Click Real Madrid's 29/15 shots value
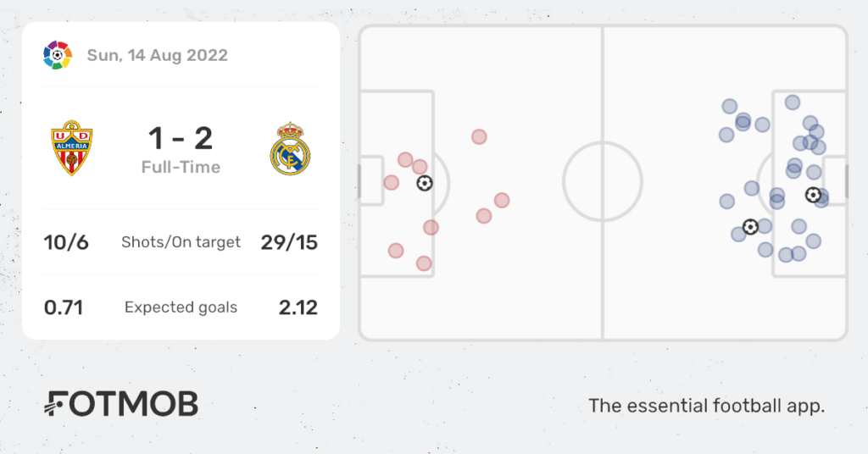This screenshot has width=868, height=454. click(x=289, y=242)
